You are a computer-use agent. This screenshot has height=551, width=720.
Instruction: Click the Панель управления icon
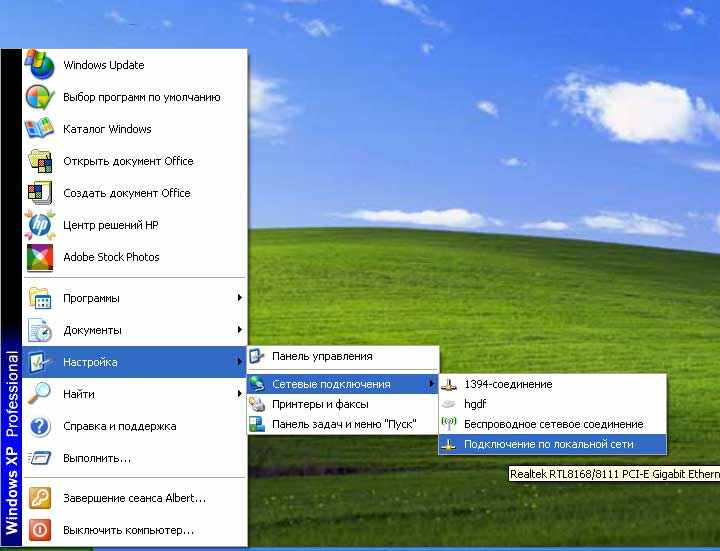pyautogui.click(x=257, y=356)
